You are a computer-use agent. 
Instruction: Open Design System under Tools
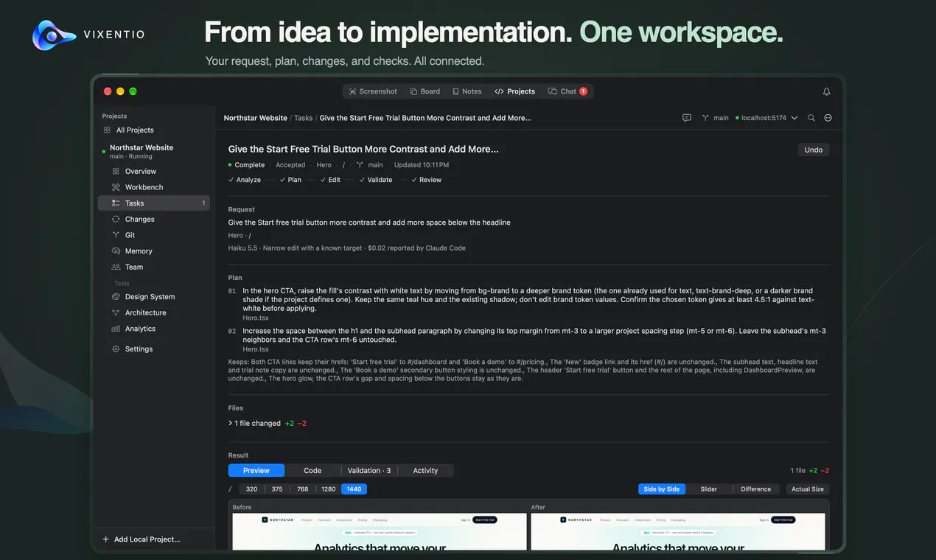(x=153, y=297)
